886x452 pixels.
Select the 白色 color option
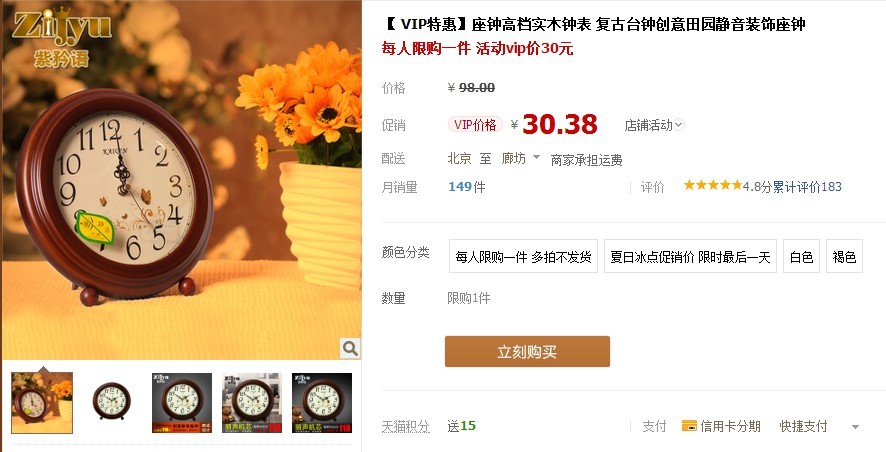pyautogui.click(x=801, y=257)
